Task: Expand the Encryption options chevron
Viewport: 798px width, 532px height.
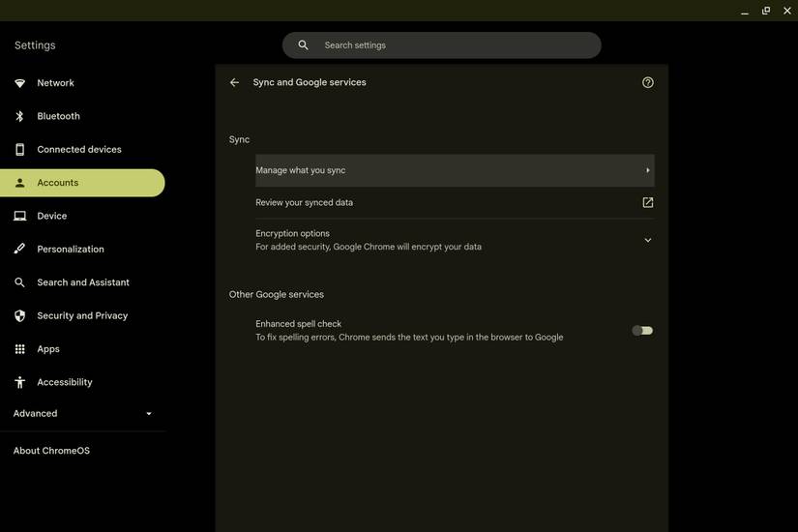Action: 647,240
